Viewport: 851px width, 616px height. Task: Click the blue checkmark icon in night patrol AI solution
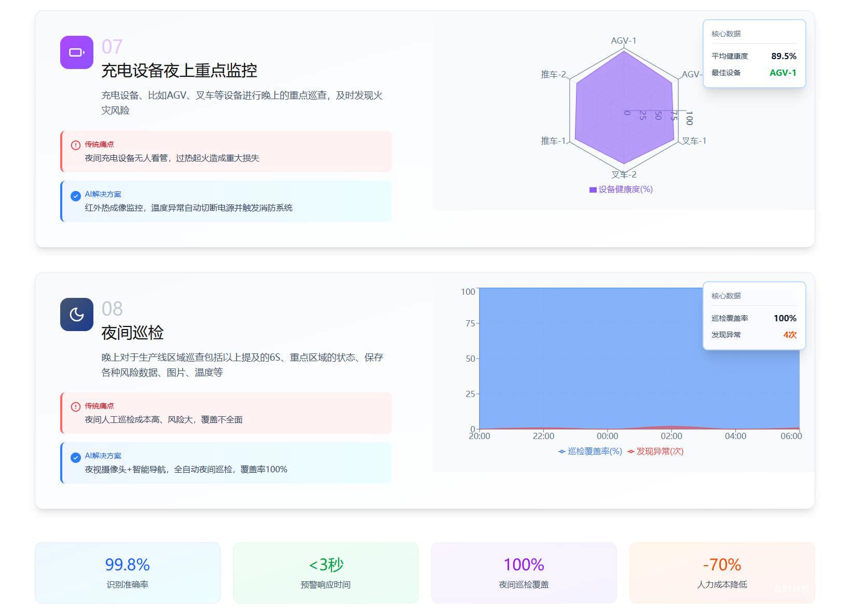coord(75,457)
